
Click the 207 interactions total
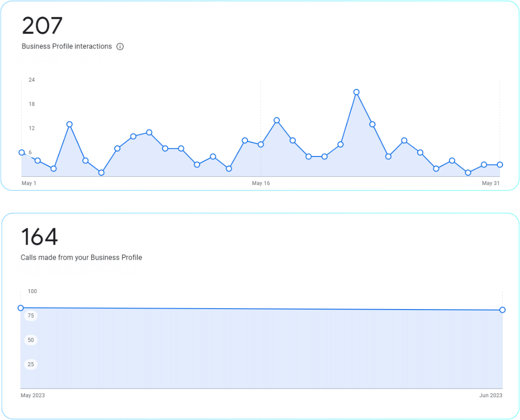point(42,26)
